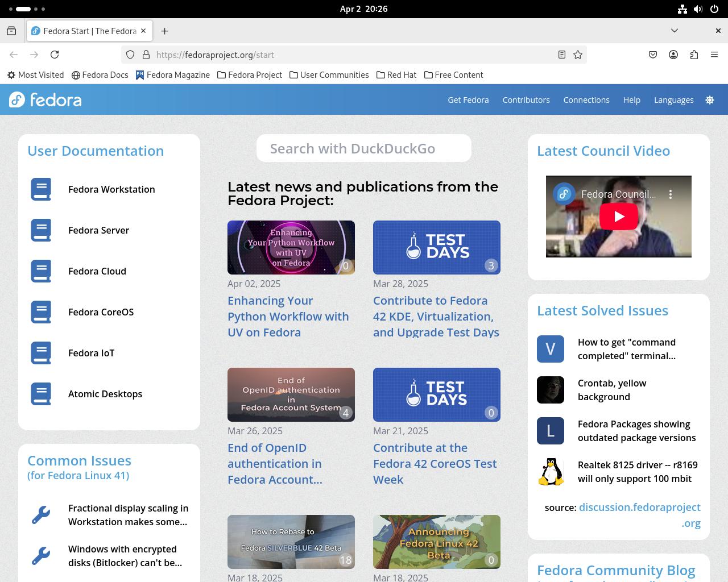This screenshot has width=728, height=582.
Task: Click the Search with DuckDuckGo field
Action: 364,148
